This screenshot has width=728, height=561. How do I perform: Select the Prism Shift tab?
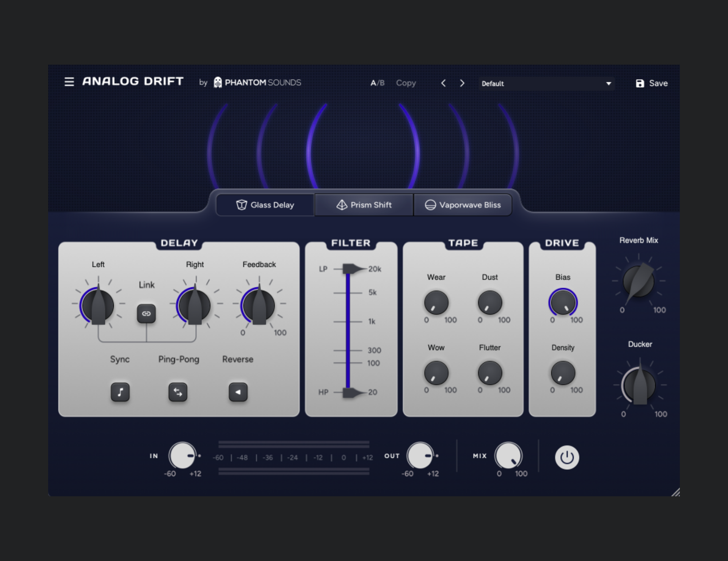pyautogui.click(x=364, y=205)
